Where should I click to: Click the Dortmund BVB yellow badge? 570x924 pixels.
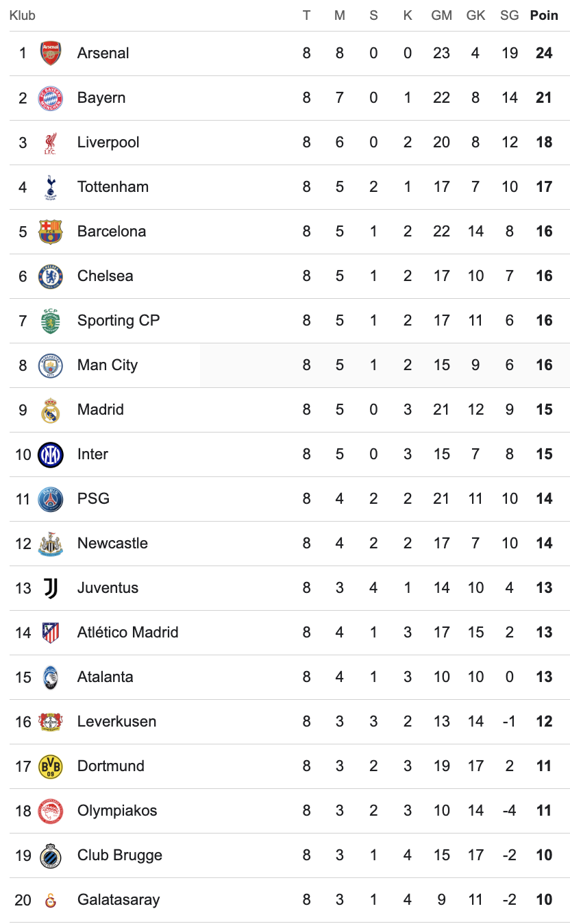51,766
